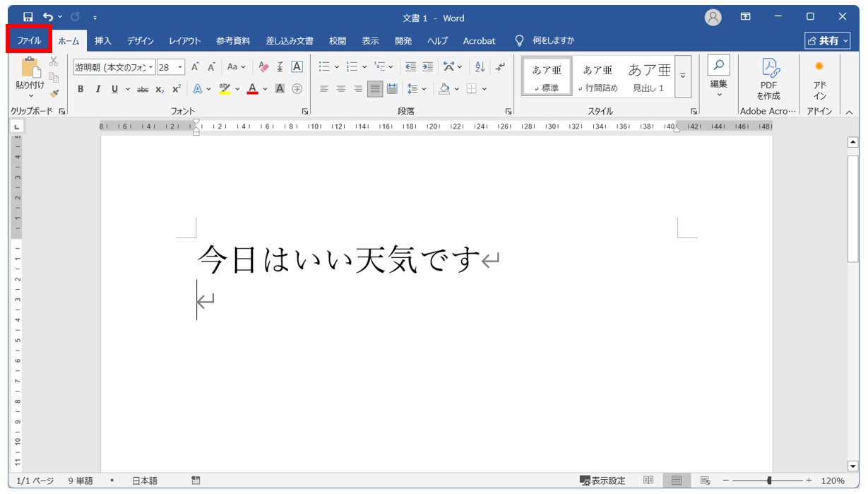The height and width of the screenshot is (494, 868).
Task: Increase font size with the larger A icon
Action: coord(195,67)
